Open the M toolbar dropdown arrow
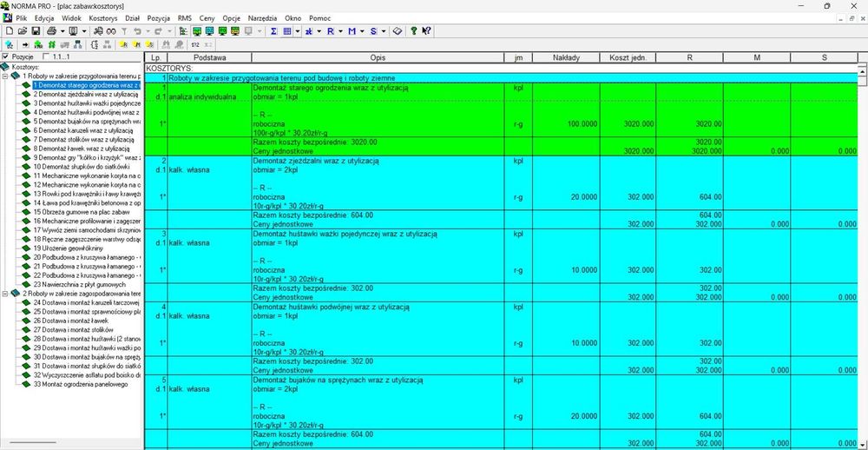This screenshot has width=868, height=450. pyautogui.click(x=362, y=31)
